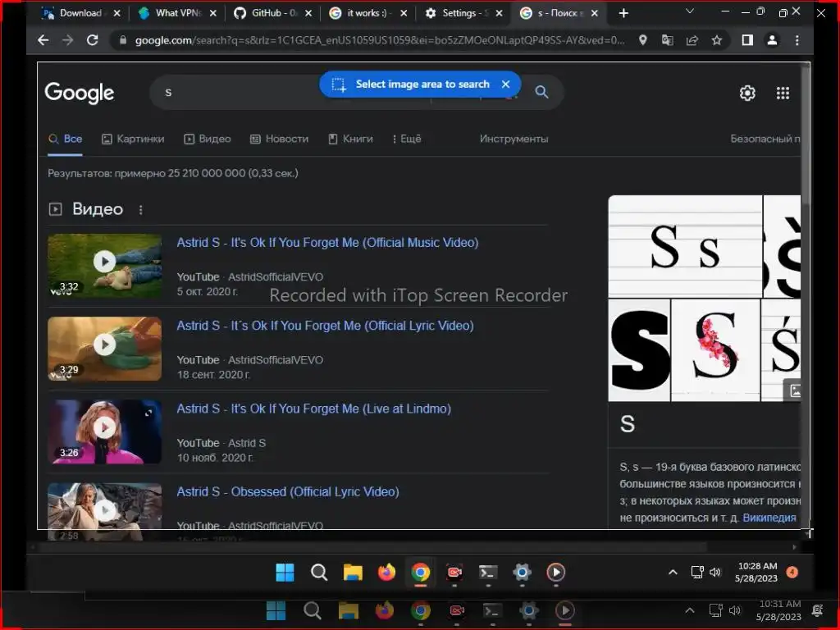This screenshot has width=840, height=630.
Task: Close the Settings tab
Action: 500,13
